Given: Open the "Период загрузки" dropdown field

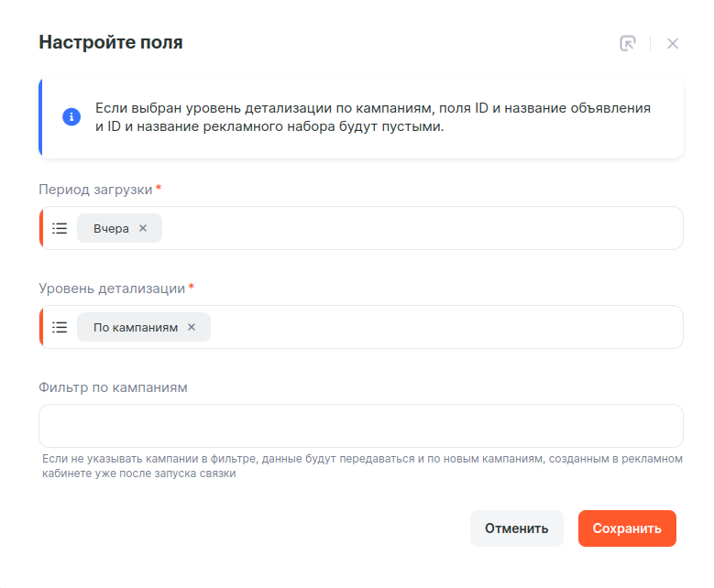Looking at the screenshot, I should [x=422, y=228].
